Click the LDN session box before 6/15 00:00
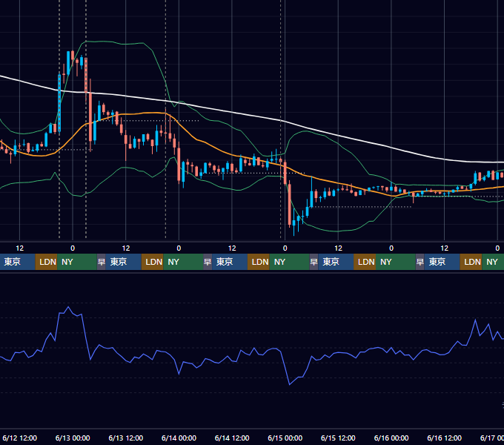 pyautogui.click(x=259, y=262)
